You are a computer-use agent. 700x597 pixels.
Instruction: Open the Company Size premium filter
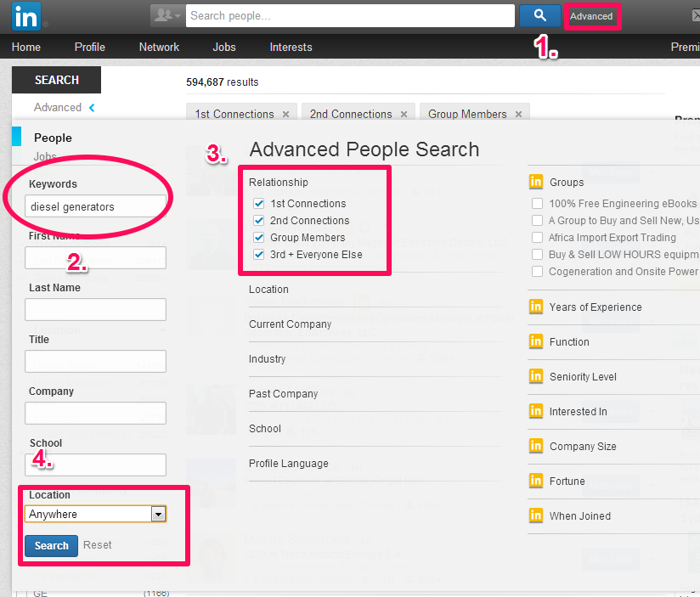(583, 447)
